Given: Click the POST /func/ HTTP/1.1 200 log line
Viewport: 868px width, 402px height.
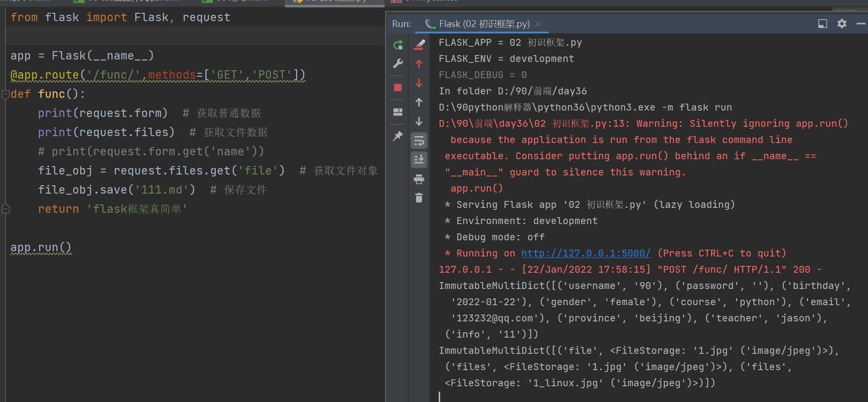Looking at the screenshot, I should tap(630, 269).
